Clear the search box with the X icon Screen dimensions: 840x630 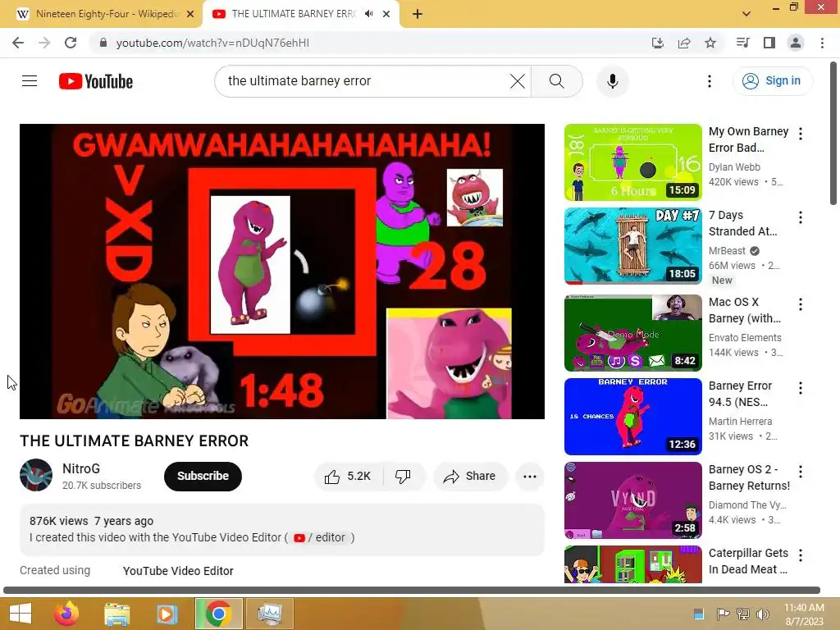coord(518,81)
